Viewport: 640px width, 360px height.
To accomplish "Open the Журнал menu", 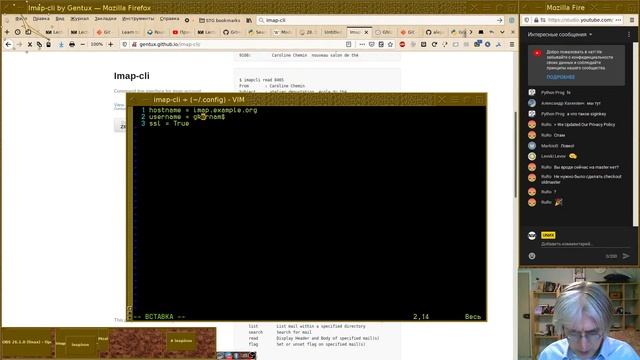I will coord(79,19).
